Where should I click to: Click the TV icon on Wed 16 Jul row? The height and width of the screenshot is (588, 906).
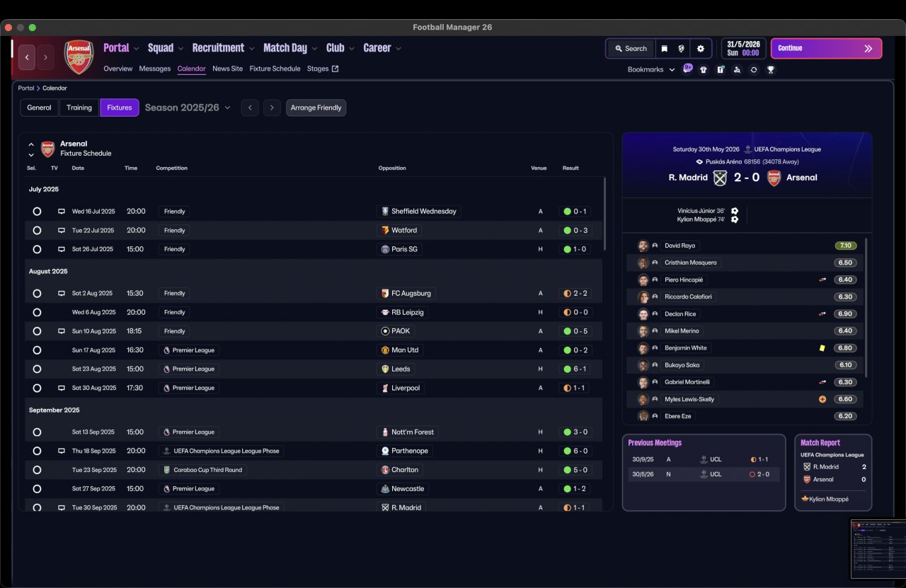click(x=61, y=212)
